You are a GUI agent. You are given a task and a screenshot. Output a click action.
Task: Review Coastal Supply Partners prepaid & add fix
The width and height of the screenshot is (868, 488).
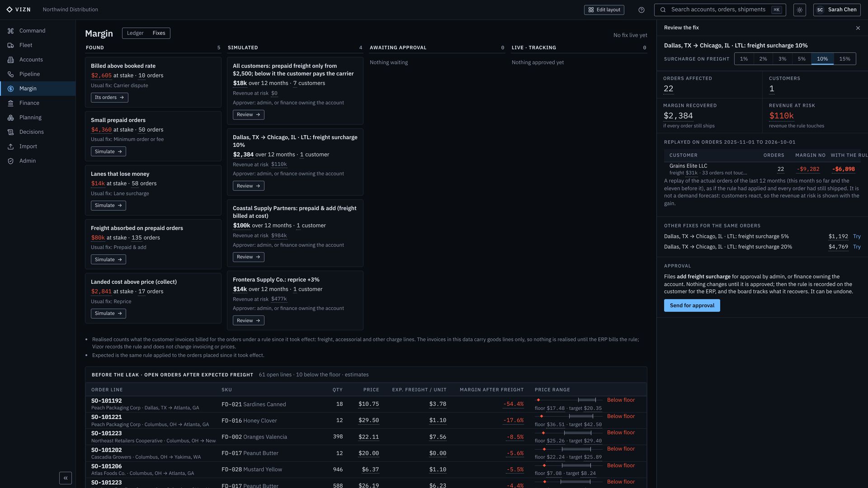249,257
